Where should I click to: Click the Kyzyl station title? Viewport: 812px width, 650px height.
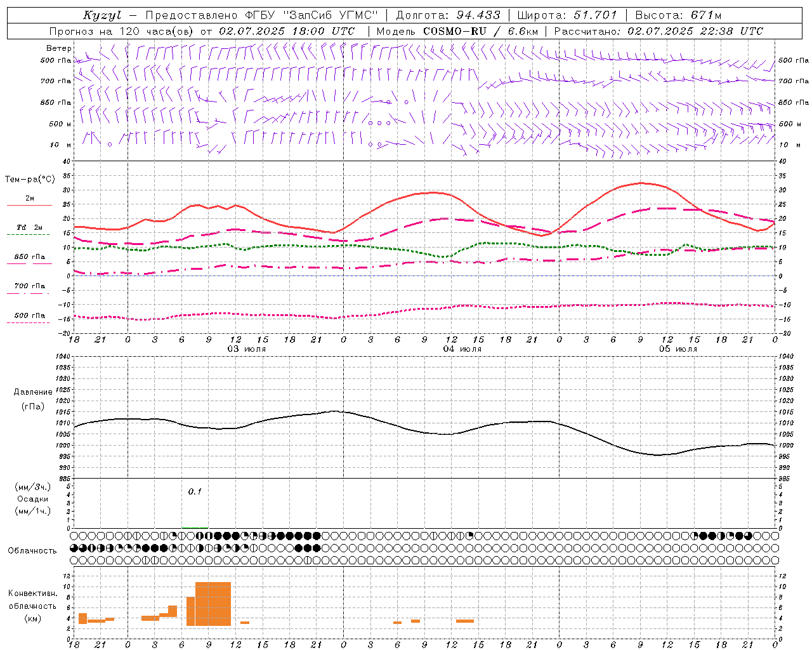[102, 15]
